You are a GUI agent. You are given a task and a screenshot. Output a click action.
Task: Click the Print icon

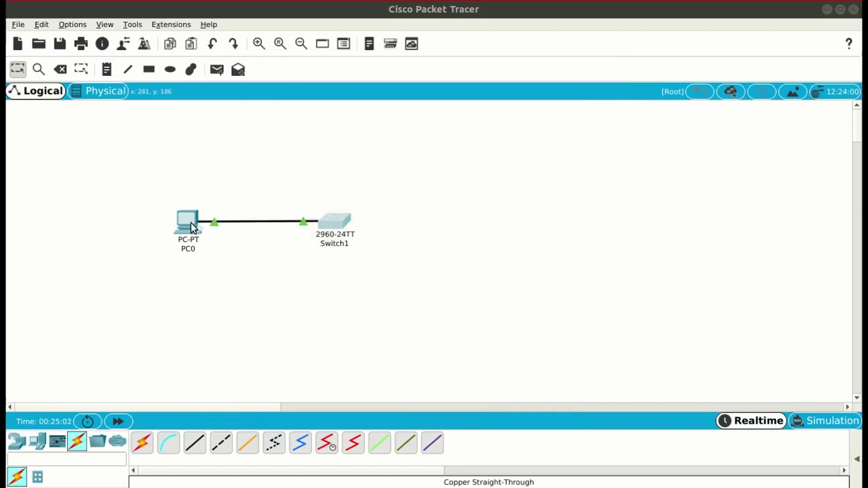point(81,44)
